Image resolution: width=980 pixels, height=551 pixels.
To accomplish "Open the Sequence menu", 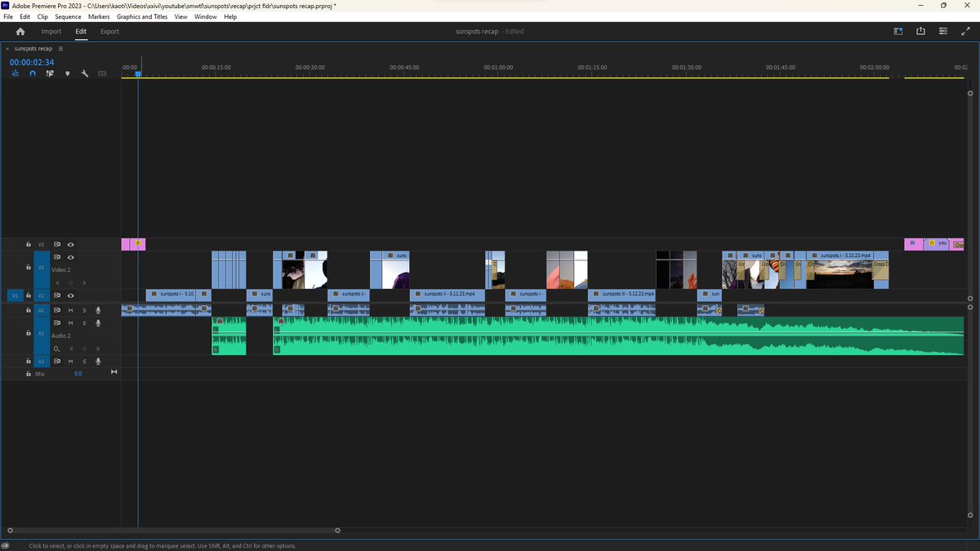I will (x=69, y=16).
